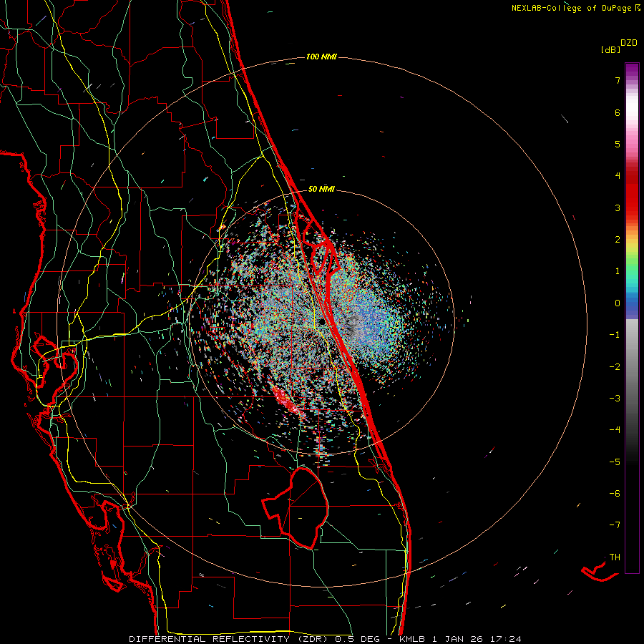Click the 6 tick label on color scale
The width and height of the screenshot is (644, 644).
coord(618,112)
